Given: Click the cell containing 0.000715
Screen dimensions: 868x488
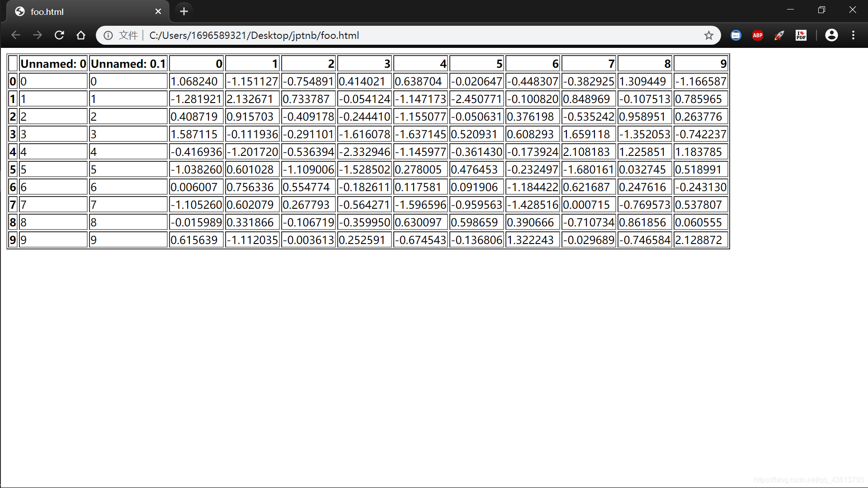Looking at the screenshot, I should [589, 205].
